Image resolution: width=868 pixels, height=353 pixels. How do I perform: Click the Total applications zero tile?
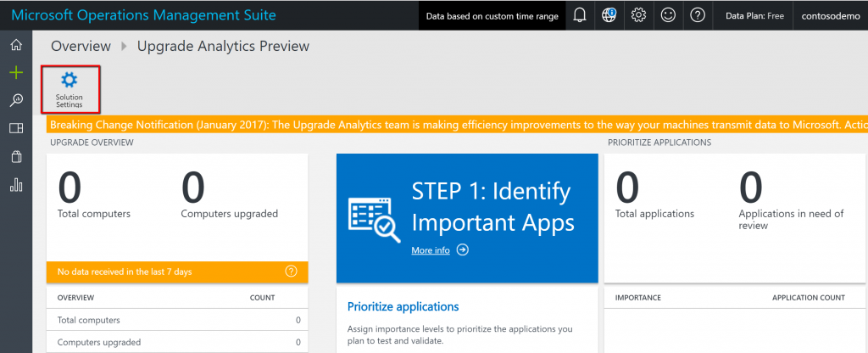coord(654,195)
